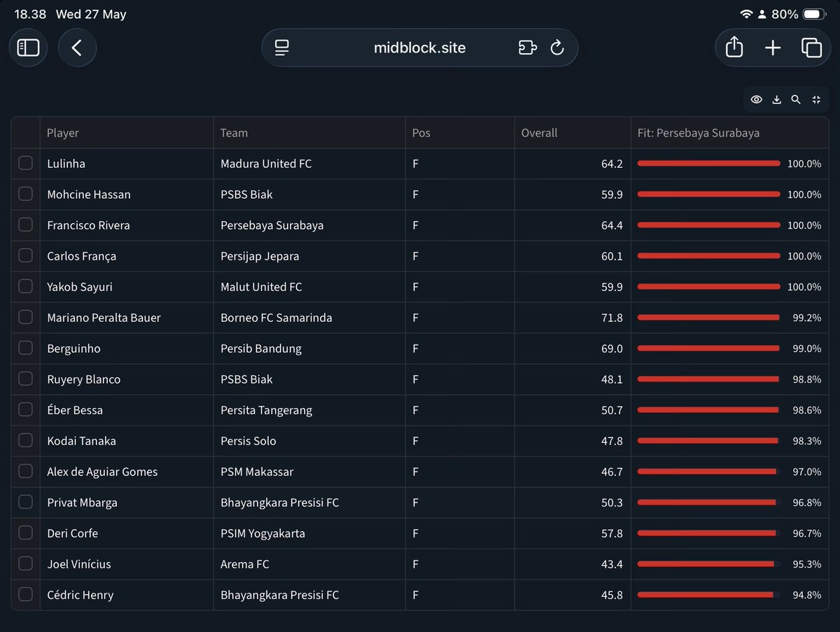Screen dimensions: 840x632
Task: Tap the battery 80% indicator
Action: pos(799,14)
